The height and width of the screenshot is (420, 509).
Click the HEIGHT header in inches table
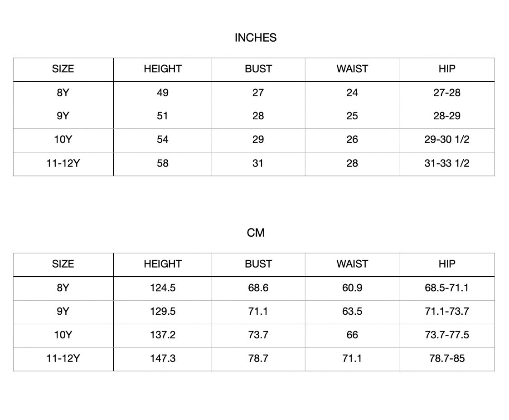[x=163, y=69]
